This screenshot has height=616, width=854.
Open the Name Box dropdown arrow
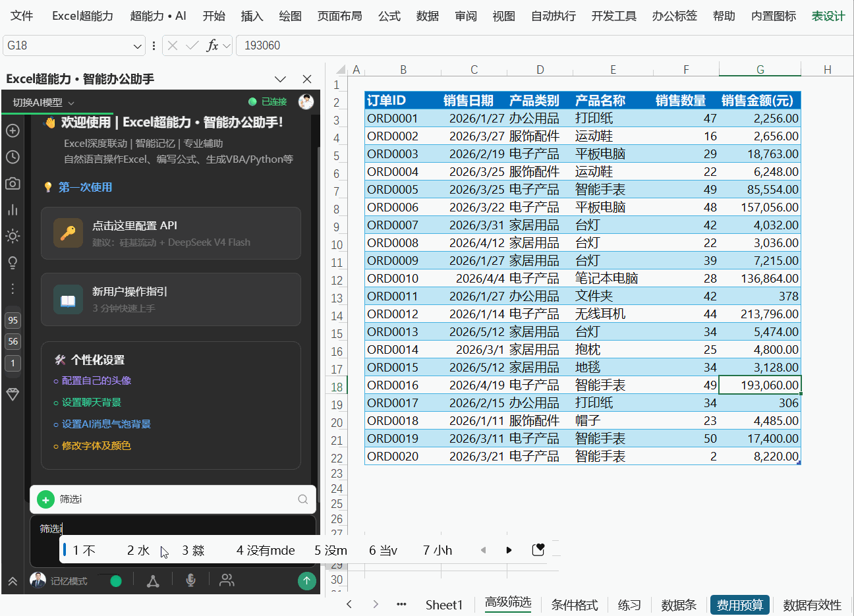click(138, 46)
